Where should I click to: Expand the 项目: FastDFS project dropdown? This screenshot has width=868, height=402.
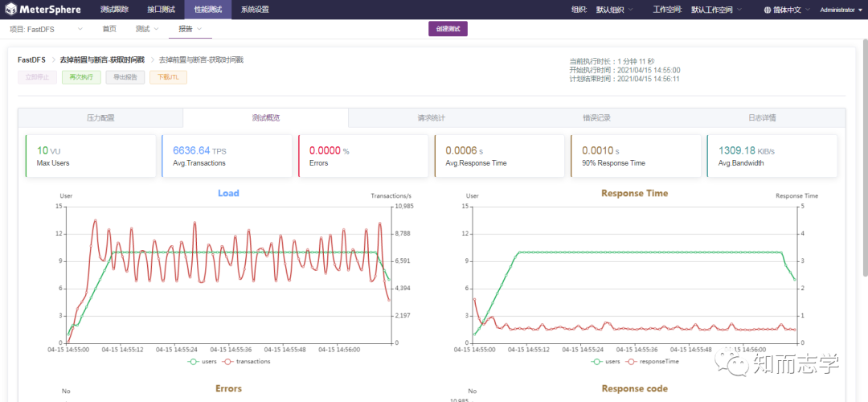click(47, 30)
